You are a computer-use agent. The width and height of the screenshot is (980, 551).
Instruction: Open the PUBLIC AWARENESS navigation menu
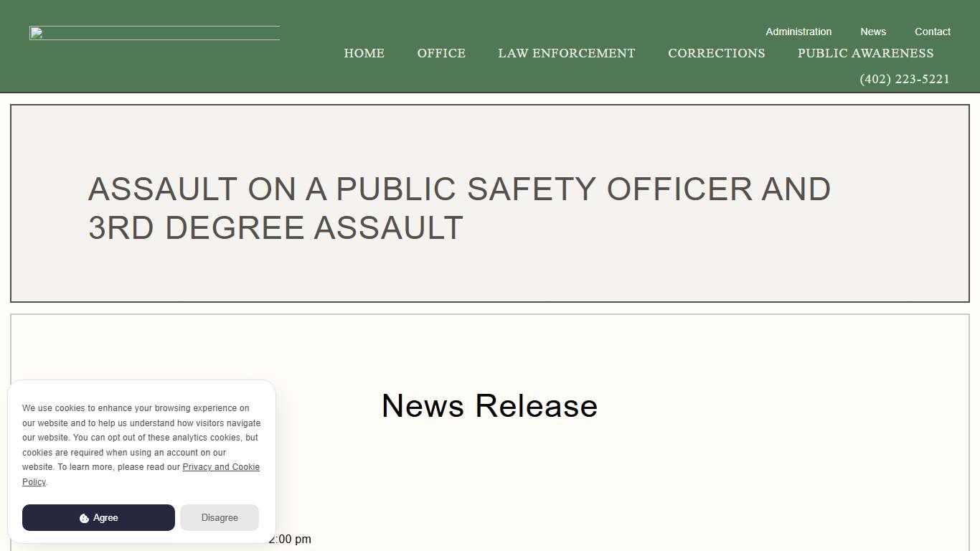[x=865, y=53]
